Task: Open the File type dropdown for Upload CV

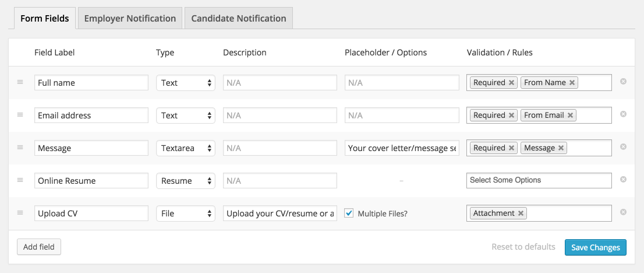Action: pos(186,213)
